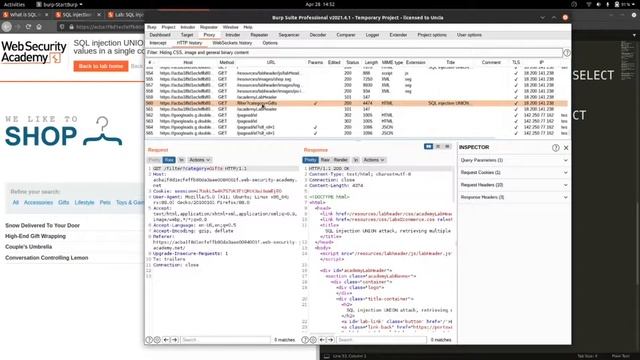Go to next match in request search

coord(175,340)
